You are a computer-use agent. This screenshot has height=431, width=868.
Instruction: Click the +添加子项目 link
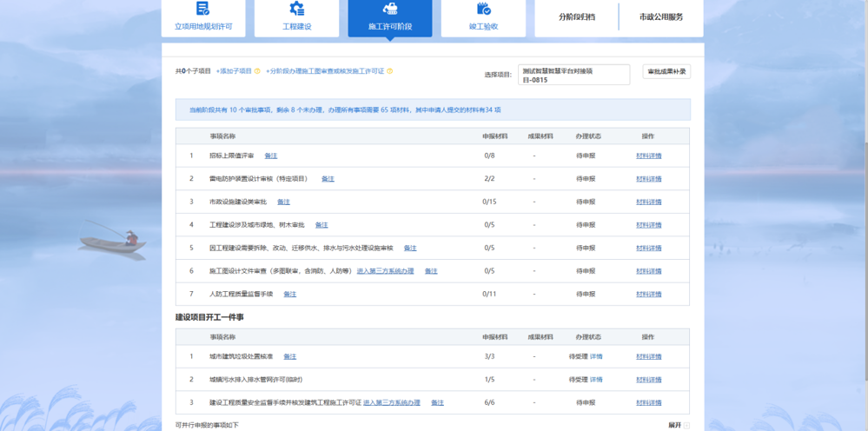tap(234, 71)
